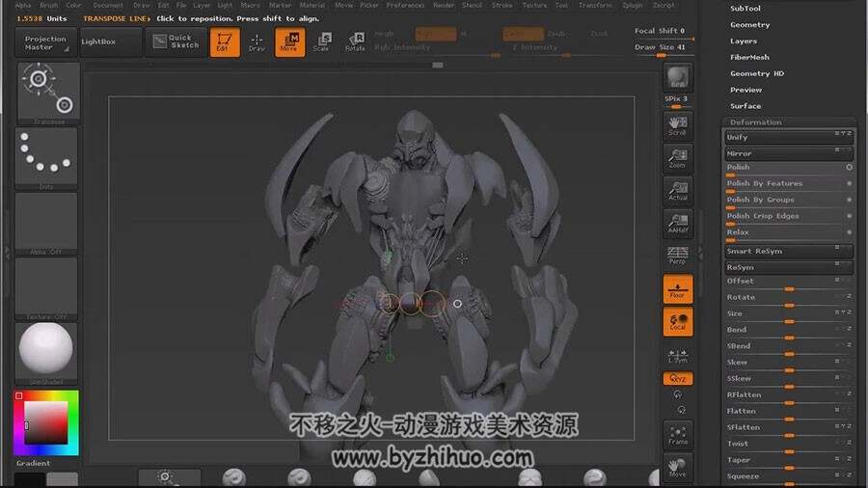Toggle Polish Crisp Edges mode dot

(849, 216)
